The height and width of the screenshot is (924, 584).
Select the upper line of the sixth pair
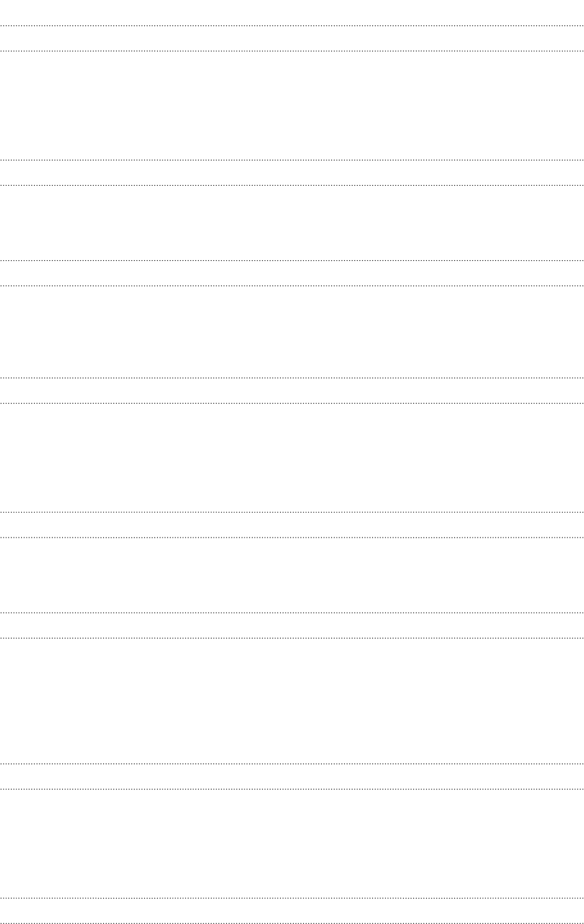pyautogui.click(x=292, y=613)
